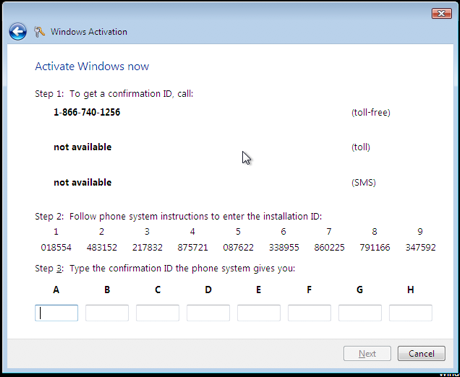Screen dimensions: 460x377
Task: Click installation ID group 791166
Action: pos(375,248)
